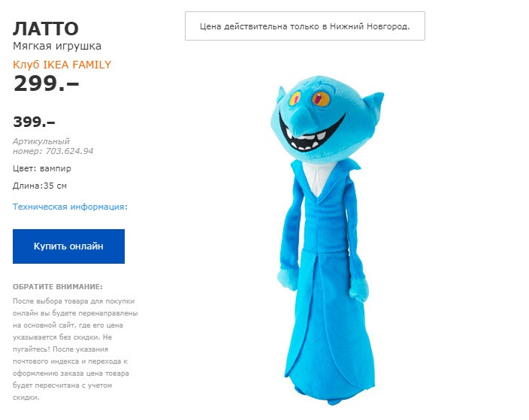The width and height of the screenshot is (529, 420).
Task: Click the toy's right orange eye
Action: pyautogui.click(x=320, y=99)
